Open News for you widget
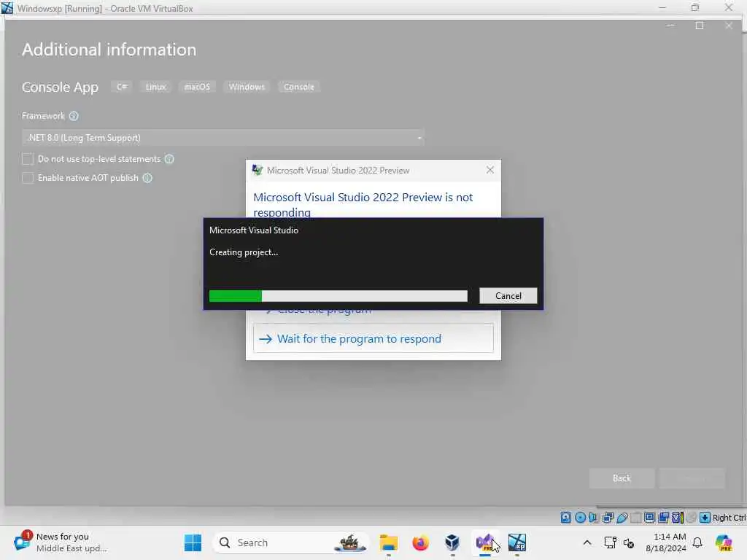 (61, 542)
